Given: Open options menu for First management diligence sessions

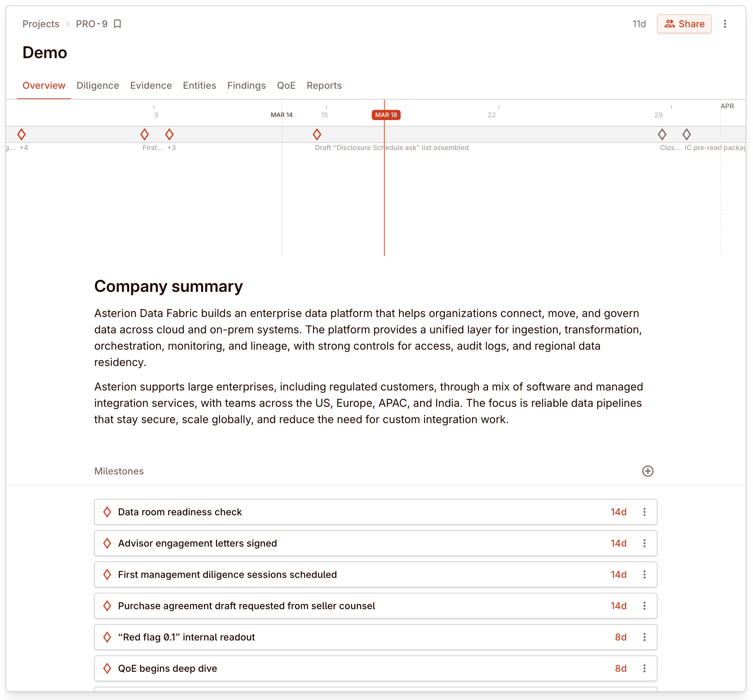Looking at the screenshot, I should (x=644, y=574).
